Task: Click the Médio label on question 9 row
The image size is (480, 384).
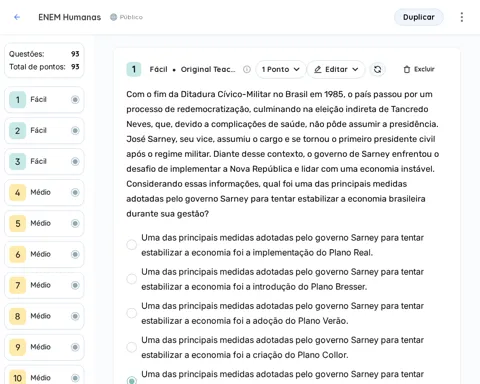Action: [x=41, y=347]
